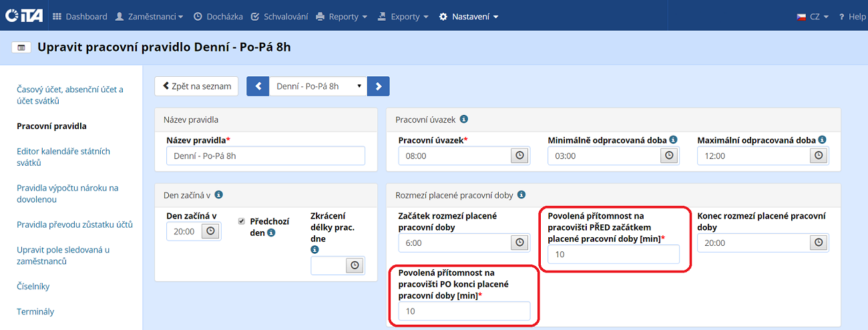Viewport: 868px width, 330px height.
Task: Open time picker for Maximální odpracovaná doba
Action: [x=819, y=156]
